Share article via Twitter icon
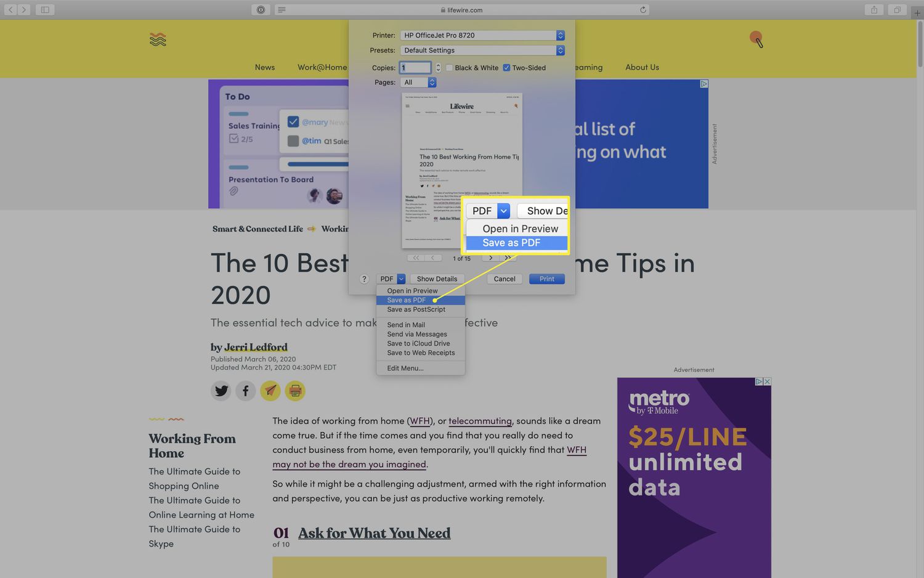924x578 pixels. coord(221,391)
